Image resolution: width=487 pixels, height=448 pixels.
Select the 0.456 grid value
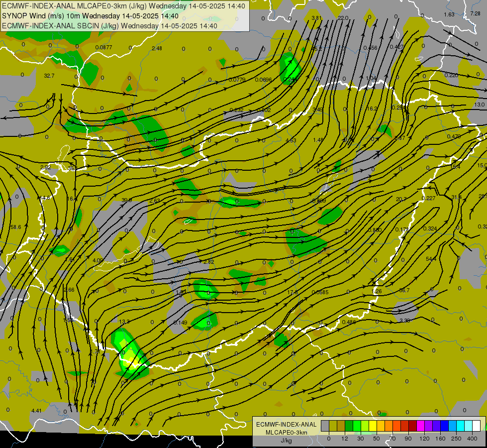[x=370, y=48]
